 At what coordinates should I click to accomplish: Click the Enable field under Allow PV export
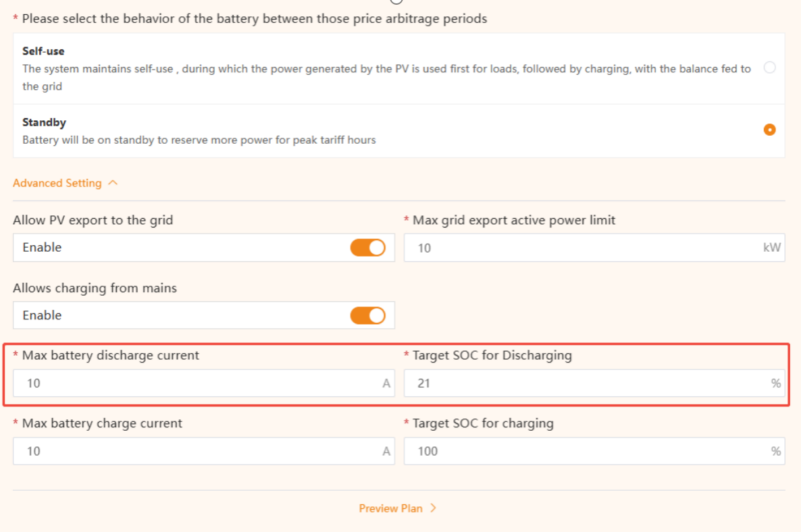pyautogui.click(x=176, y=248)
